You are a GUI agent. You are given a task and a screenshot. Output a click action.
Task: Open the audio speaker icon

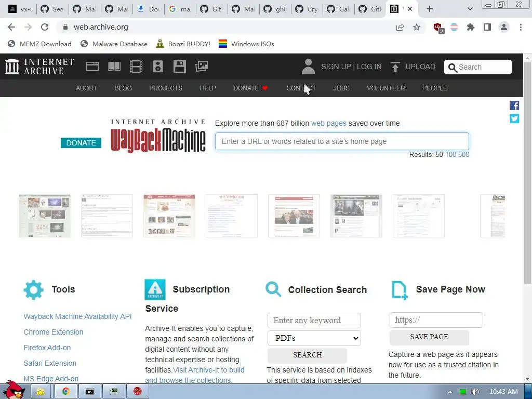pos(158,66)
